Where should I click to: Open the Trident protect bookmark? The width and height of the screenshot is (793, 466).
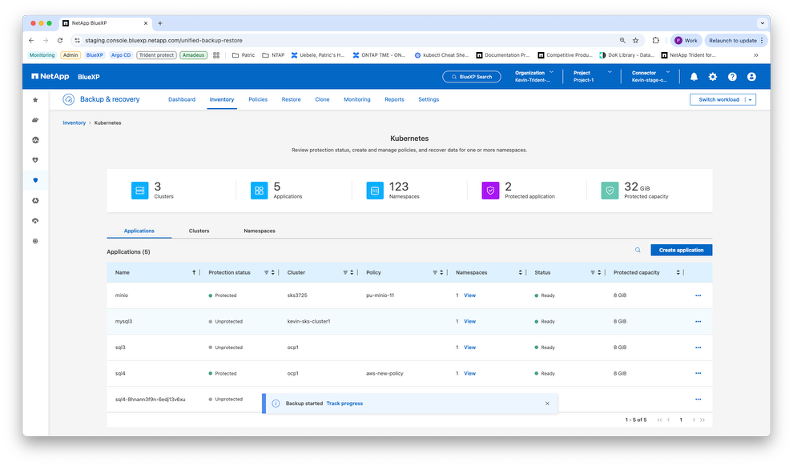pyautogui.click(x=156, y=55)
